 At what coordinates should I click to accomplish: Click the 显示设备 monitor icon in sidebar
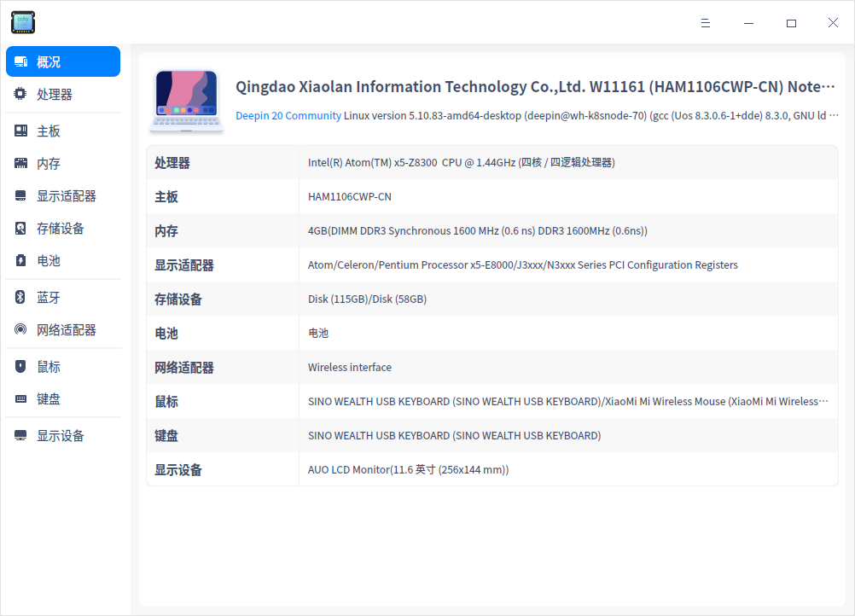(x=20, y=435)
